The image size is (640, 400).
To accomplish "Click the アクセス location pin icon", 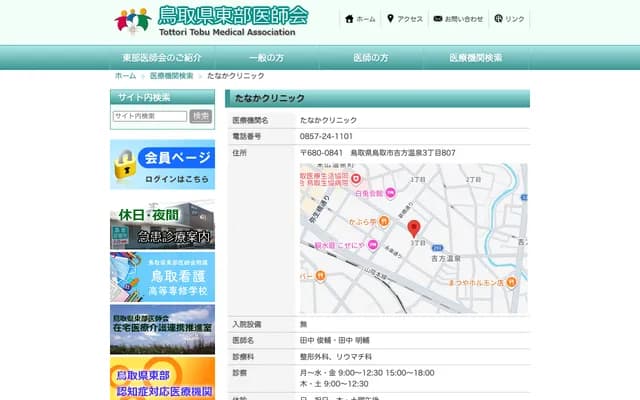I will [389, 19].
